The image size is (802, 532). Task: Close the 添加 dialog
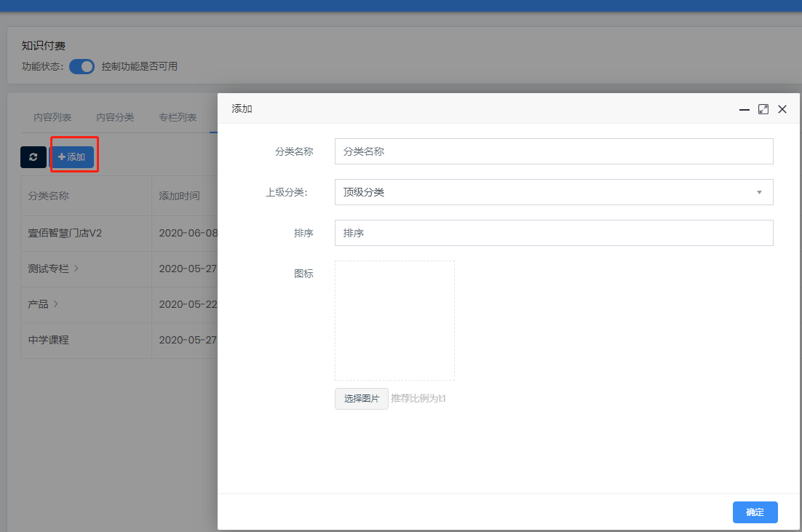pos(782,109)
